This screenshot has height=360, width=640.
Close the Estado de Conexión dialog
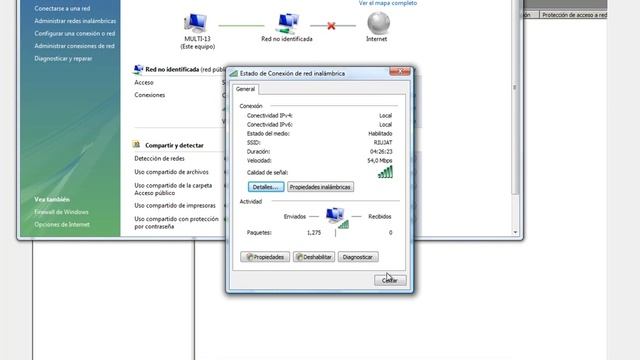click(x=399, y=72)
